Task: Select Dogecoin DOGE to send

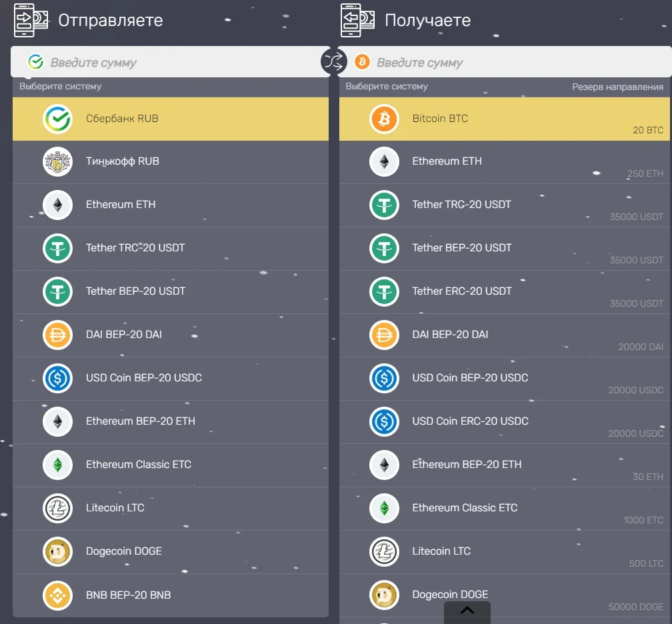Action: pos(171,551)
